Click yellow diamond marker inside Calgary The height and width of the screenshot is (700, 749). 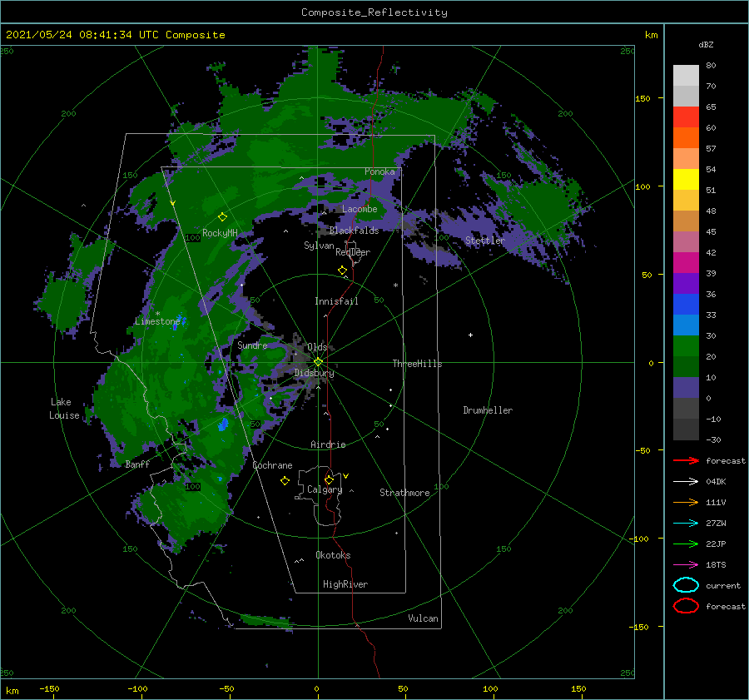click(x=329, y=479)
